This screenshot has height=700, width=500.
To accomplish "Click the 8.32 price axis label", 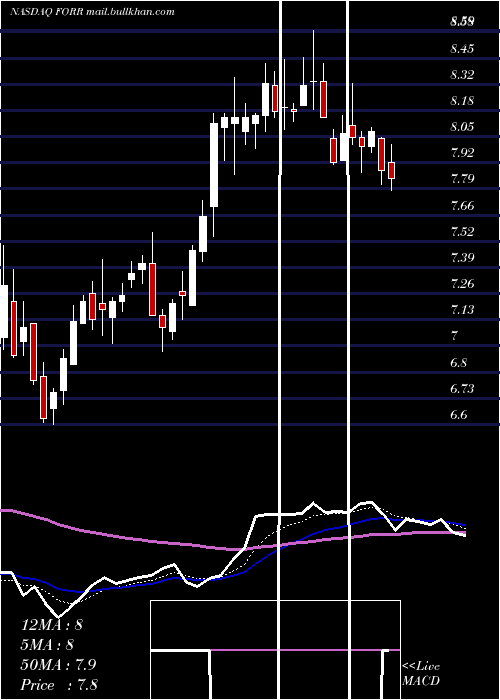I will tap(462, 75).
